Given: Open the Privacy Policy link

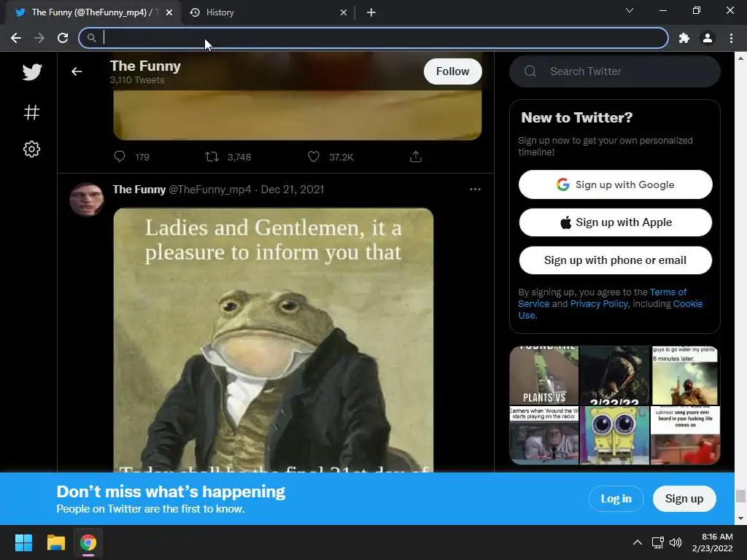Looking at the screenshot, I should click(x=599, y=304).
